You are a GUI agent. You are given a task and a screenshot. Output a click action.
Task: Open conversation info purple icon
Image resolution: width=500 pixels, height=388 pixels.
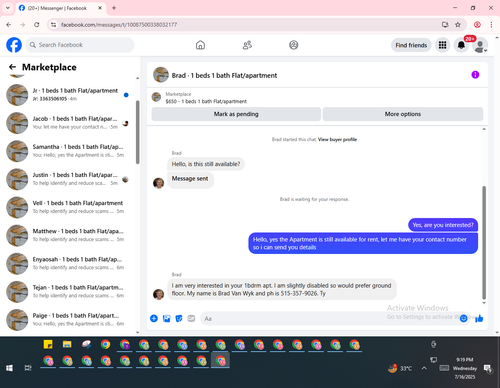click(x=475, y=75)
